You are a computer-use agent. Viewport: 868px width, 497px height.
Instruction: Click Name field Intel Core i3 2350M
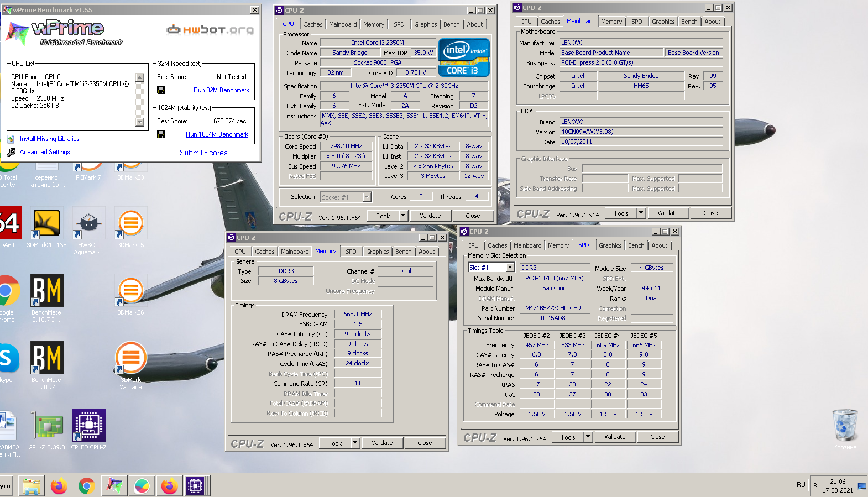pos(378,43)
